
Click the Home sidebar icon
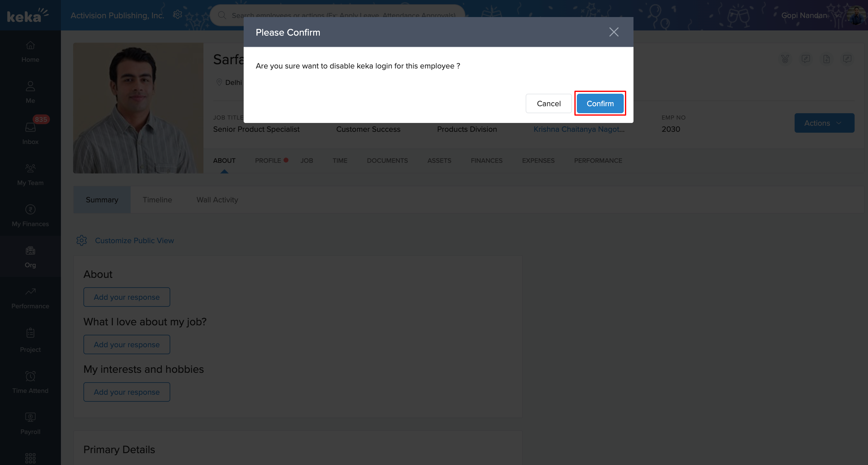pyautogui.click(x=30, y=45)
